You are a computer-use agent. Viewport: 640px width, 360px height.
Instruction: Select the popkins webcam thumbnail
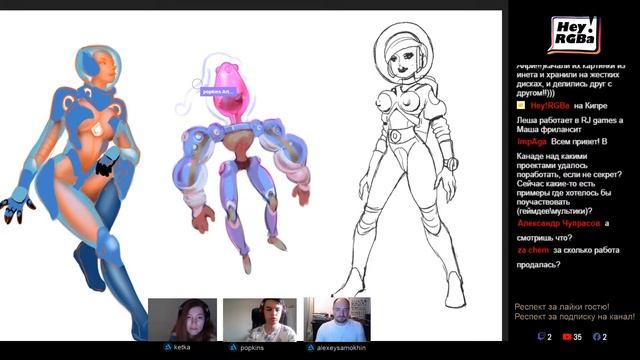tap(260, 320)
